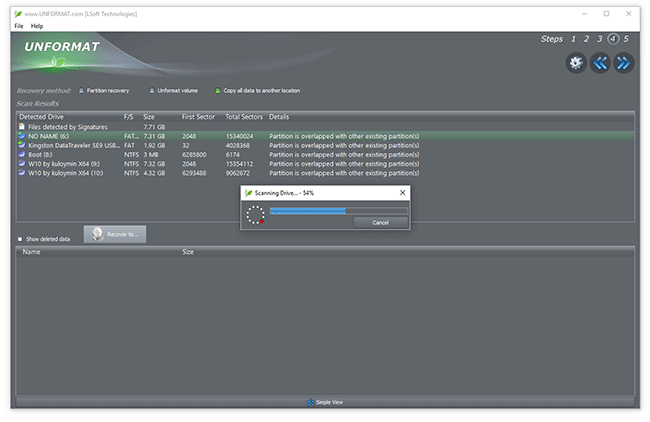Click the 6285800 first sector cell
This screenshot has width=650, height=422.
click(194, 155)
